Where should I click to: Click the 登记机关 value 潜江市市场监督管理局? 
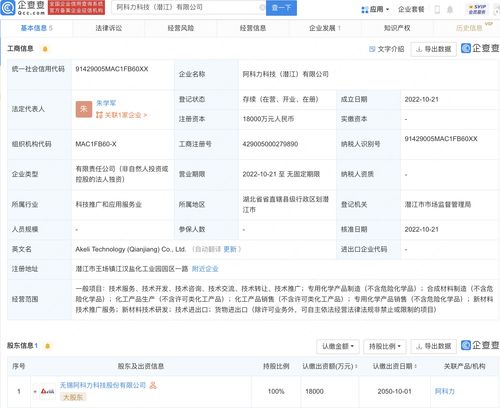[438, 204]
